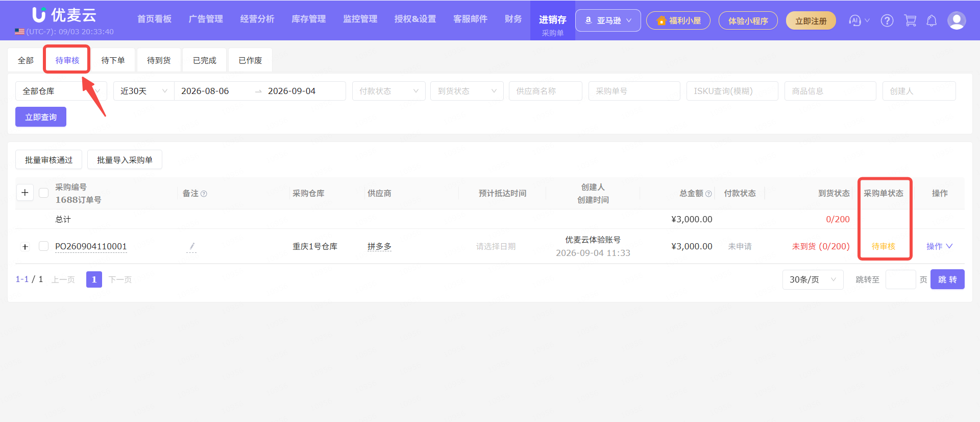Switch to the 待到货 tab
The width and height of the screenshot is (980, 422).
[x=159, y=60]
